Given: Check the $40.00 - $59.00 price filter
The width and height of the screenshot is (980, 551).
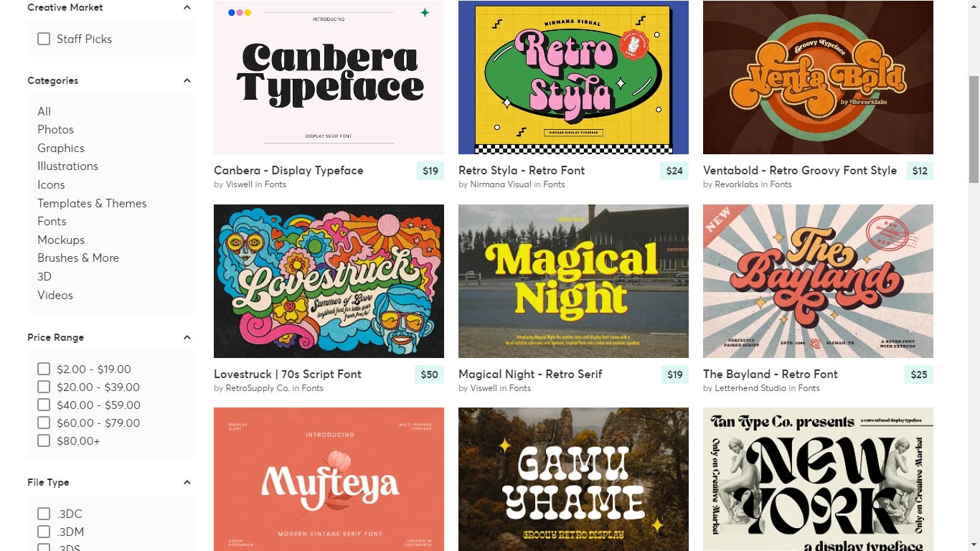Looking at the screenshot, I should click(x=44, y=405).
